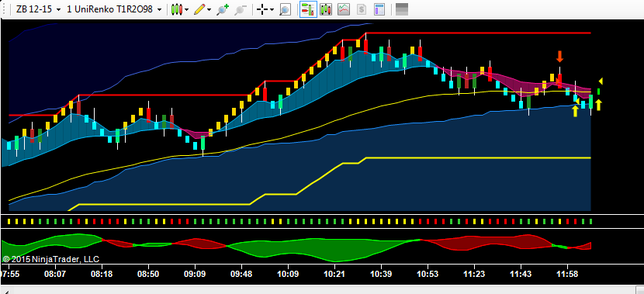The image size is (644, 294).
Task: Select the crosshair cursor tool
Action: click(262, 10)
